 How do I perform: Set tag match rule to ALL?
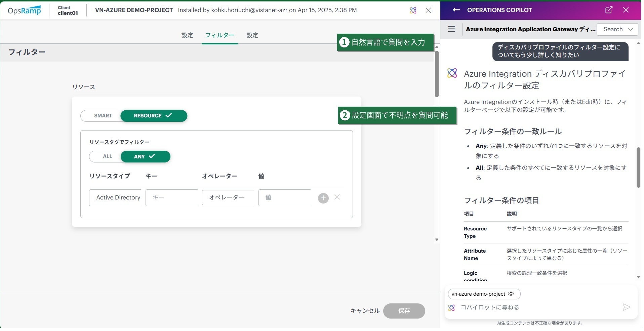107,156
